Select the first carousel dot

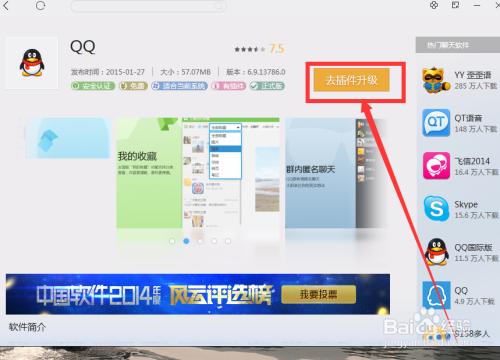click(172, 241)
